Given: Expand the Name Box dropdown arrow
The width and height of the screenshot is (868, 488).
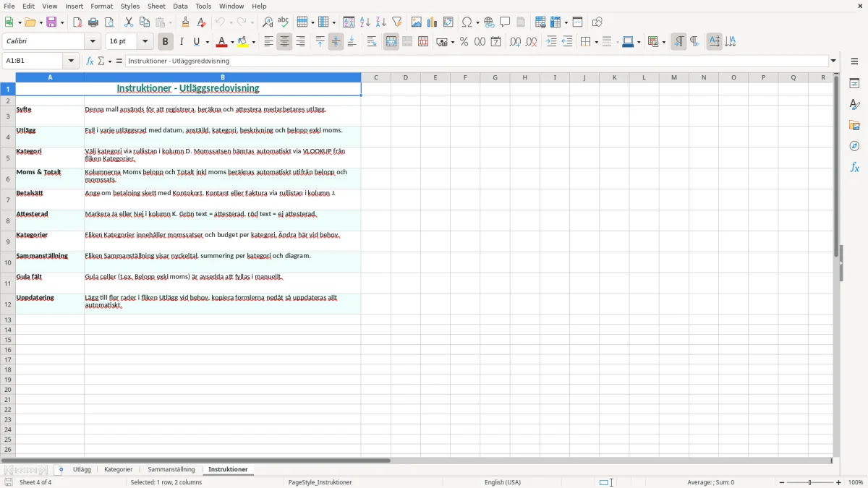Looking at the screenshot, I should click(72, 61).
